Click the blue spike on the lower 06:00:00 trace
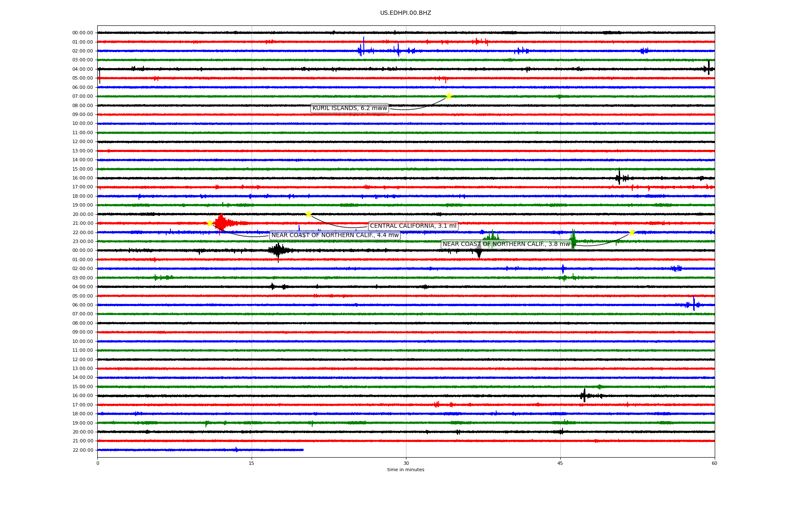The image size is (812, 508). click(694, 304)
